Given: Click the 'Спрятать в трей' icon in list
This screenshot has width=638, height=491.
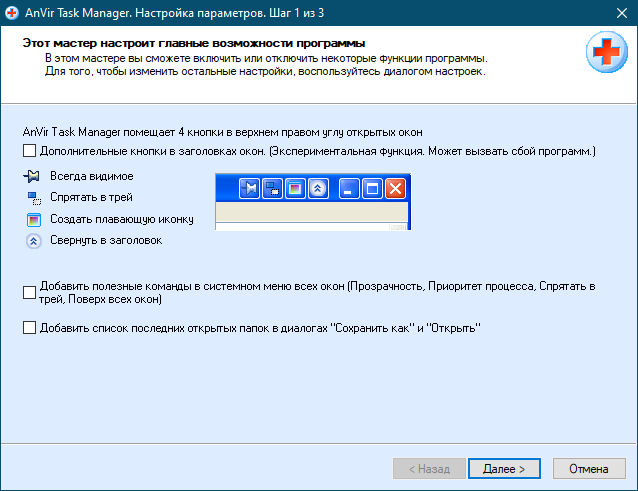Looking at the screenshot, I should pyautogui.click(x=34, y=198).
